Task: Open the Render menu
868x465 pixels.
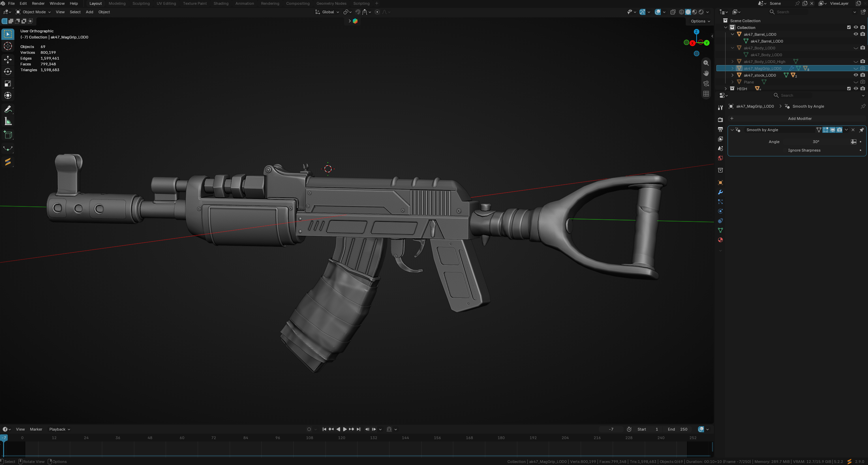Action: [38, 3]
